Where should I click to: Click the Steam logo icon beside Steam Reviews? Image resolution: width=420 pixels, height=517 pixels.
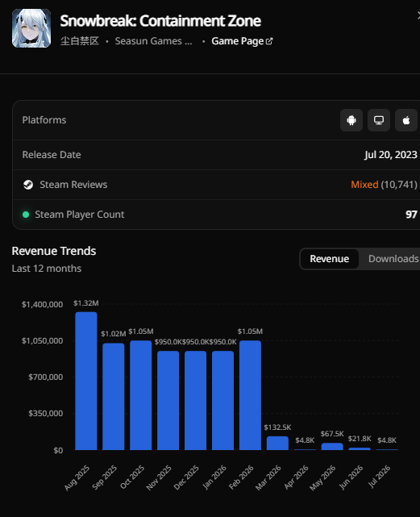click(28, 185)
